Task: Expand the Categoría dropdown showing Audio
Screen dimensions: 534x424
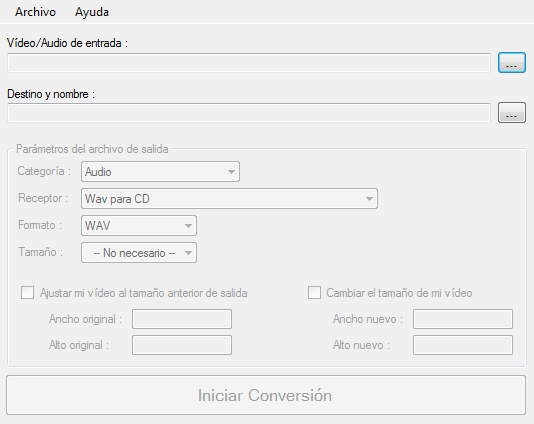Action: 160,172
